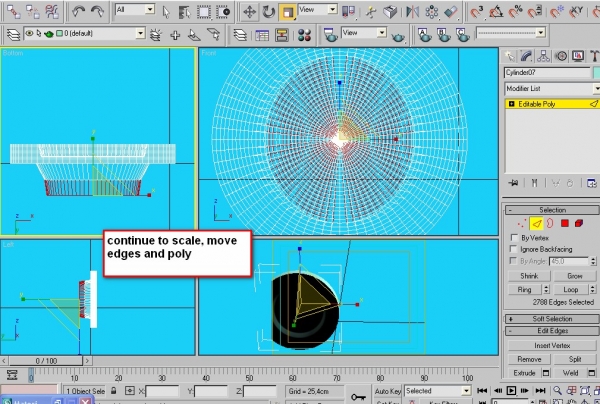Open the 0 (default) layer dropdown
Image resolution: width=600 pixels, height=404 pixels.
[x=140, y=34]
